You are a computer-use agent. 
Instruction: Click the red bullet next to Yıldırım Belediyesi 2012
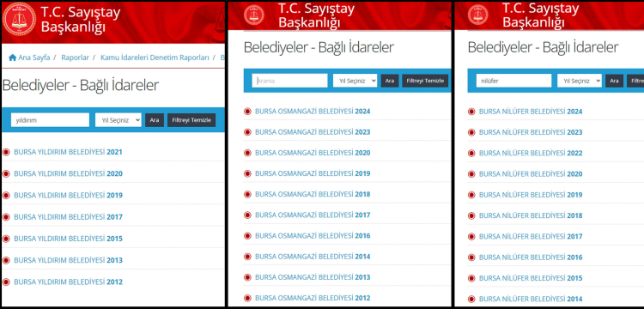pos(6,282)
